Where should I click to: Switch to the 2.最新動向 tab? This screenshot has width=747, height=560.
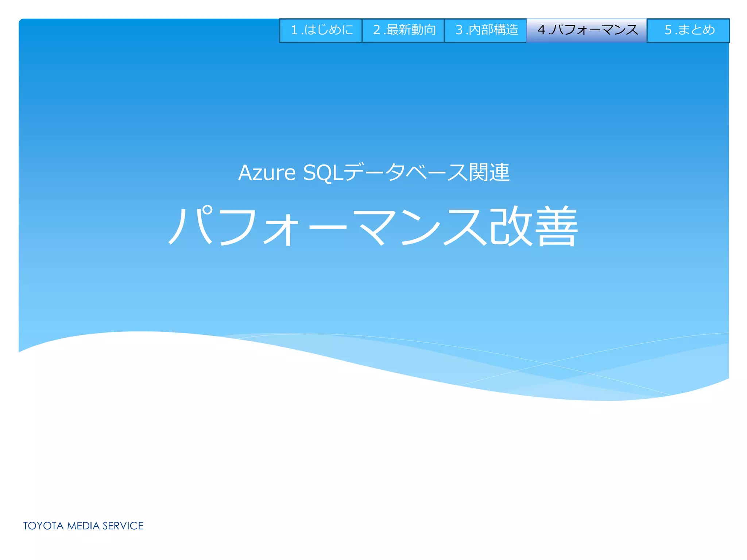403,31
